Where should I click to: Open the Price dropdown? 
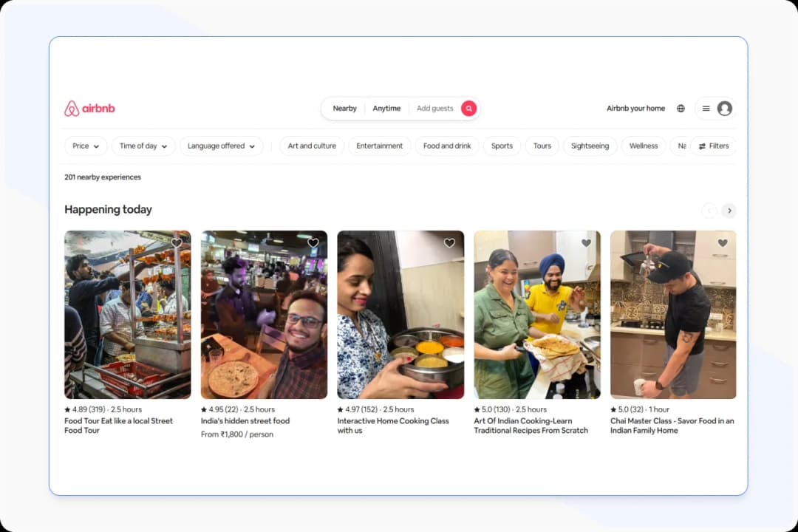coord(86,146)
